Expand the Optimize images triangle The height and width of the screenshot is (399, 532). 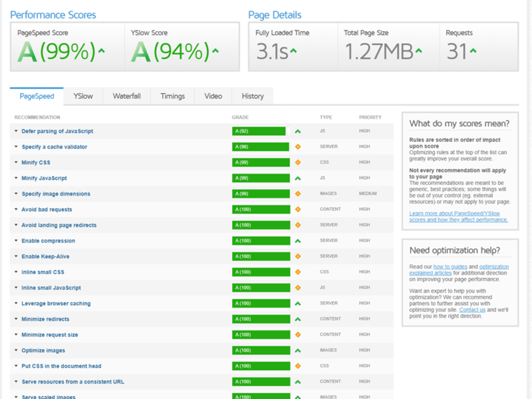click(x=16, y=350)
